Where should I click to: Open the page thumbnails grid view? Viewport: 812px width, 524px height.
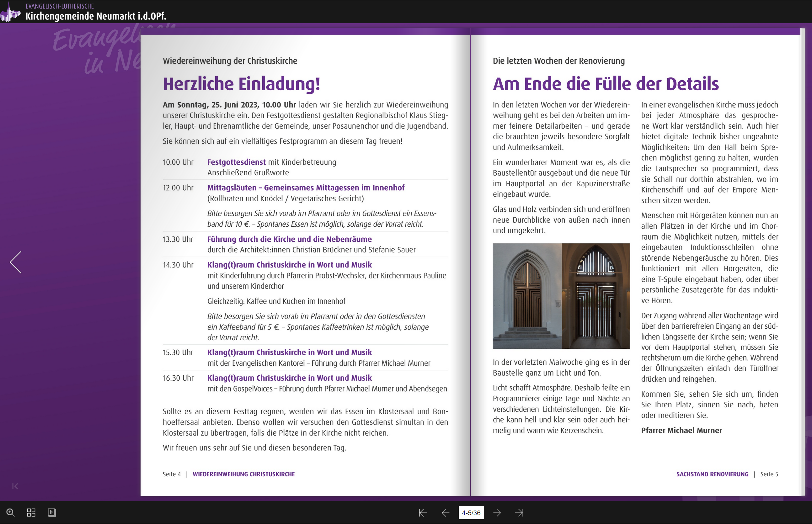click(x=31, y=512)
